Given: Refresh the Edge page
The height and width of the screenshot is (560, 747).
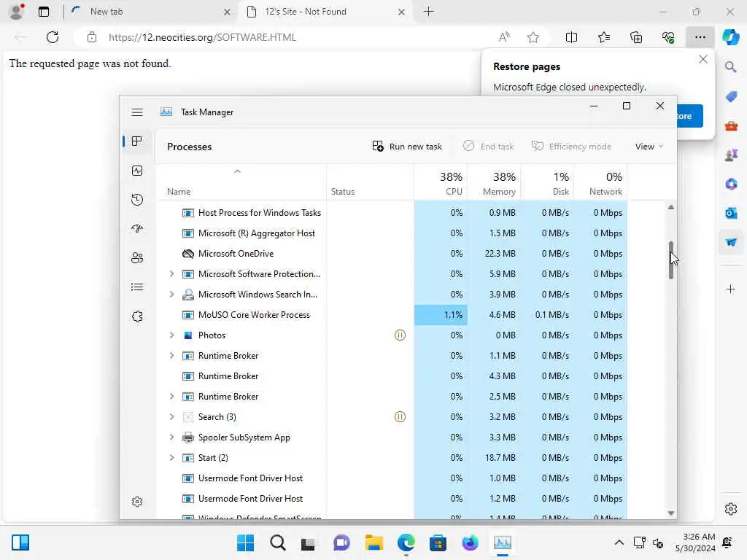Looking at the screenshot, I should click(53, 37).
